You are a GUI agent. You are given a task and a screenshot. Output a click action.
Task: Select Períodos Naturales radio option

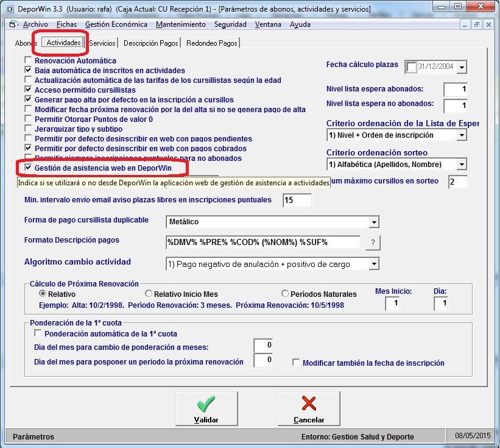click(x=285, y=294)
